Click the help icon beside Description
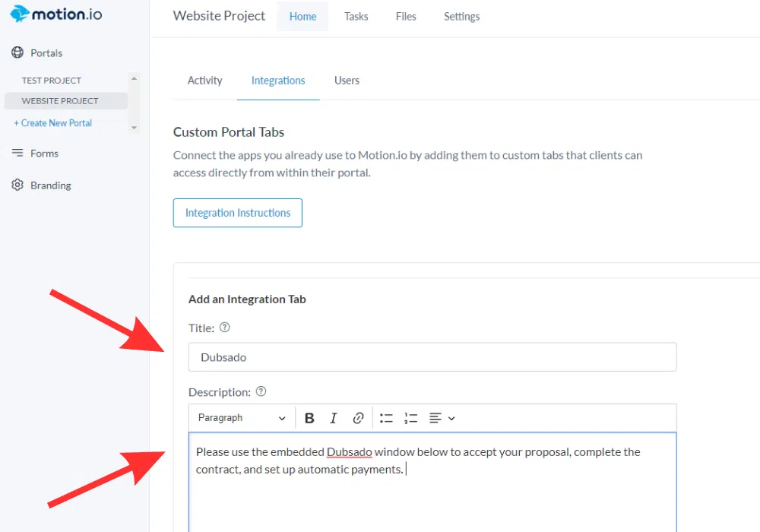The height and width of the screenshot is (532, 760). (x=261, y=391)
